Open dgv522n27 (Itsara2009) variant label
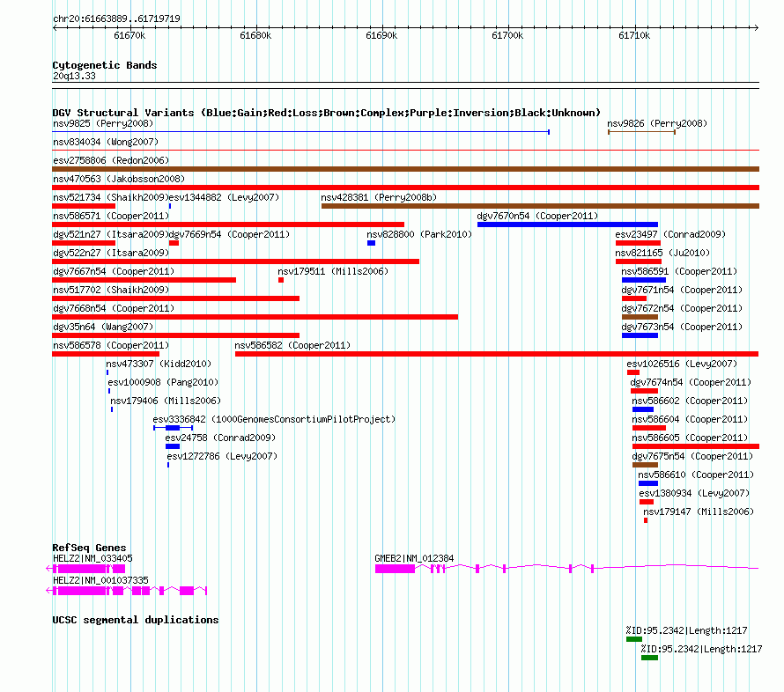Viewport: 784px width, 692px height. click(x=111, y=253)
